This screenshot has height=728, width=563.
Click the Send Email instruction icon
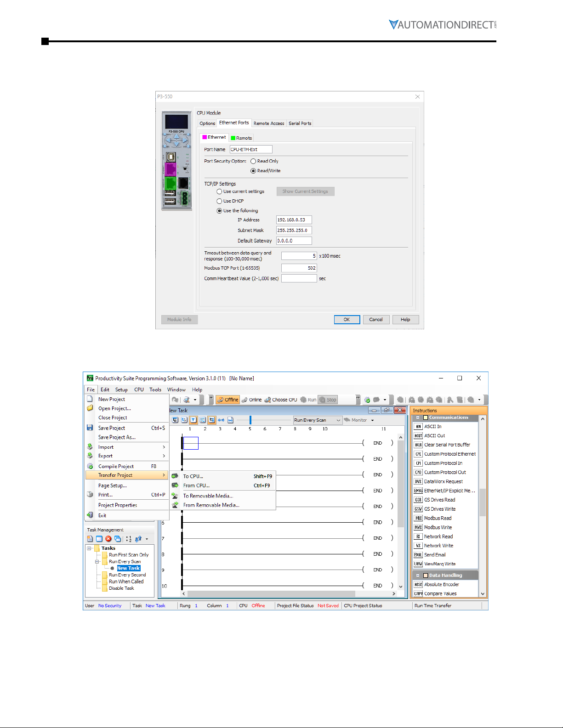[418, 555]
